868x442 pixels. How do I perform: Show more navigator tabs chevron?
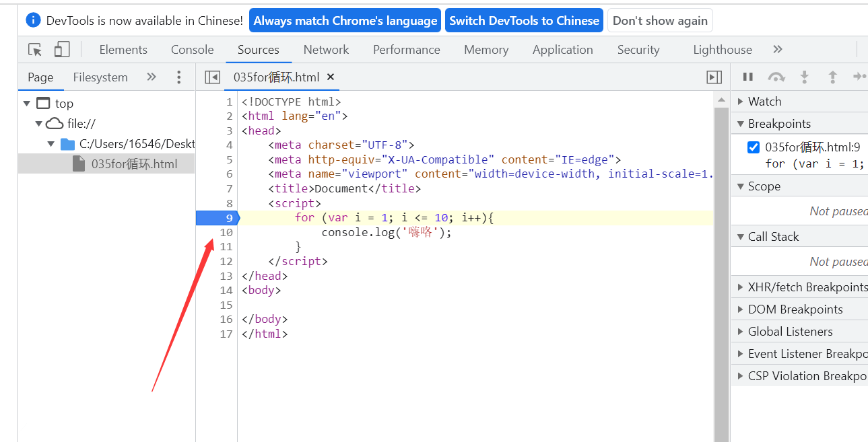point(152,77)
